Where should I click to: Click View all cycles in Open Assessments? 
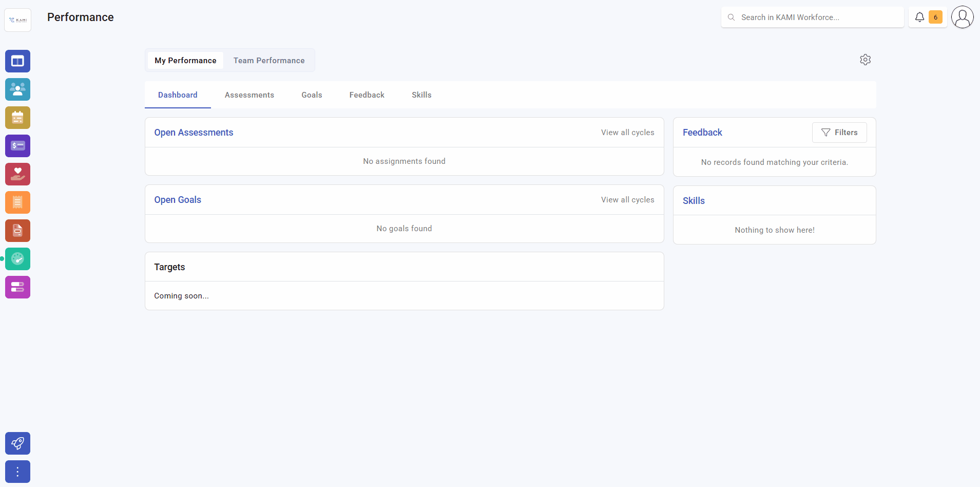(x=627, y=133)
